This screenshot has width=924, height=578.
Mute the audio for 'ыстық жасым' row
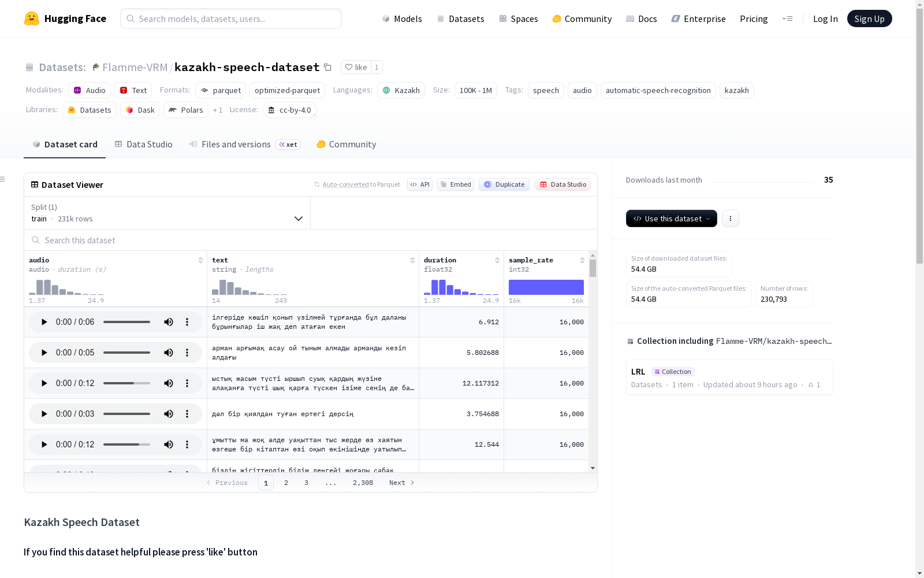169,383
